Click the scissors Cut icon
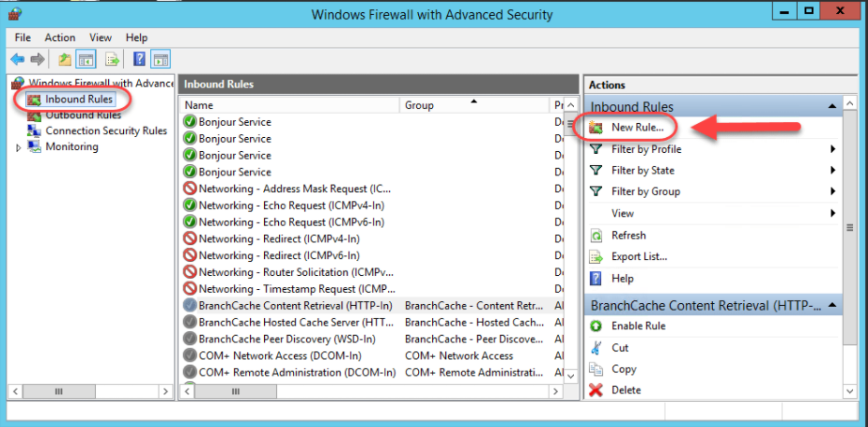Image resolution: width=868 pixels, height=427 pixels. point(597,348)
